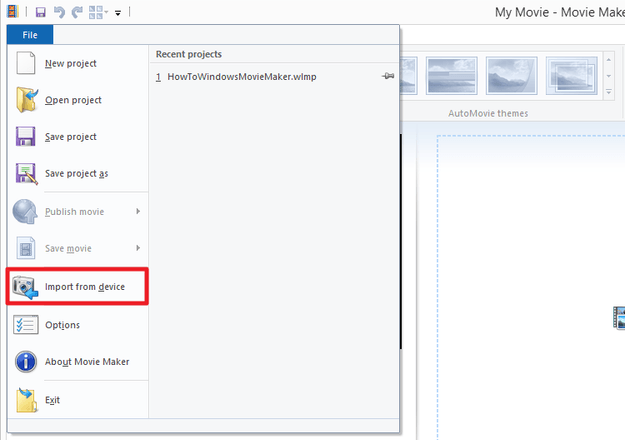Image resolution: width=625 pixels, height=440 pixels.
Task: Click the Import from device camera icon
Action: coord(25,287)
